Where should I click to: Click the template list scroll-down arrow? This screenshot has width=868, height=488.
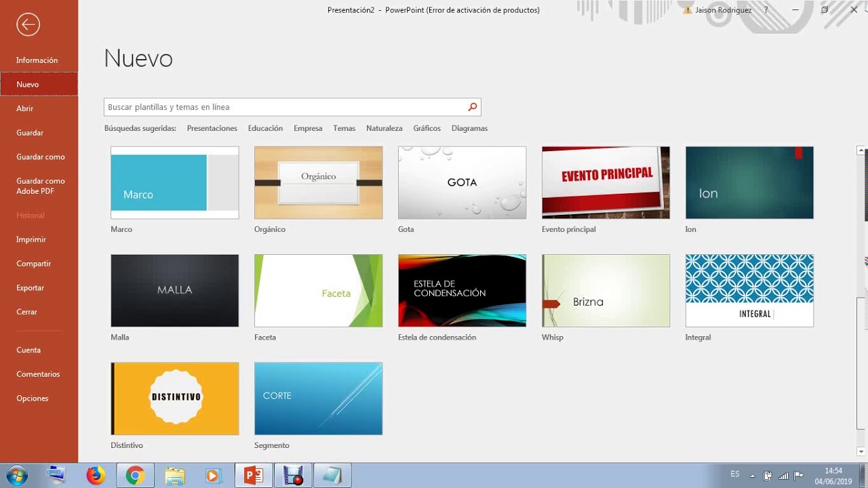[861, 451]
